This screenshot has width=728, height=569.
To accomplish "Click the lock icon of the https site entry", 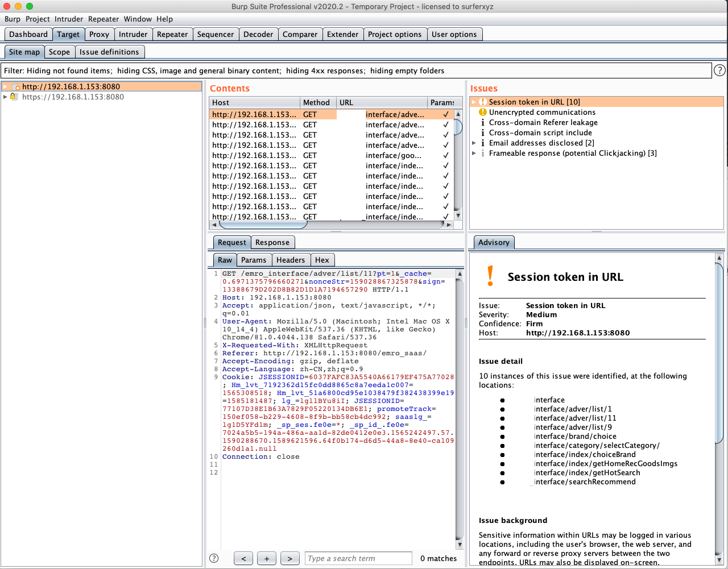I will coord(14,97).
